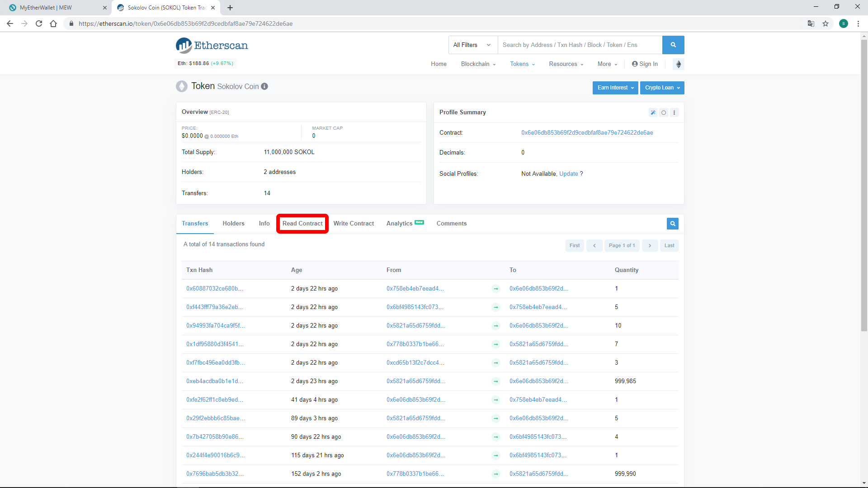This screenshot has height=488, width=868.
Task: Click the browser back arrow
Action: 10,23
